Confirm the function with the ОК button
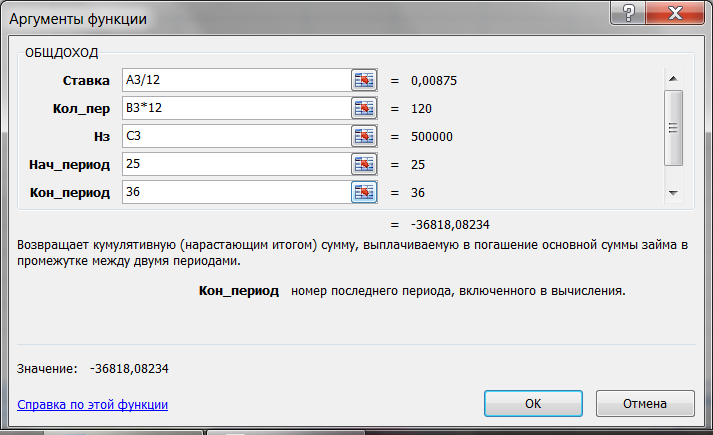The width and height of the screenshot is (713, 435). [x=533, y=404]
